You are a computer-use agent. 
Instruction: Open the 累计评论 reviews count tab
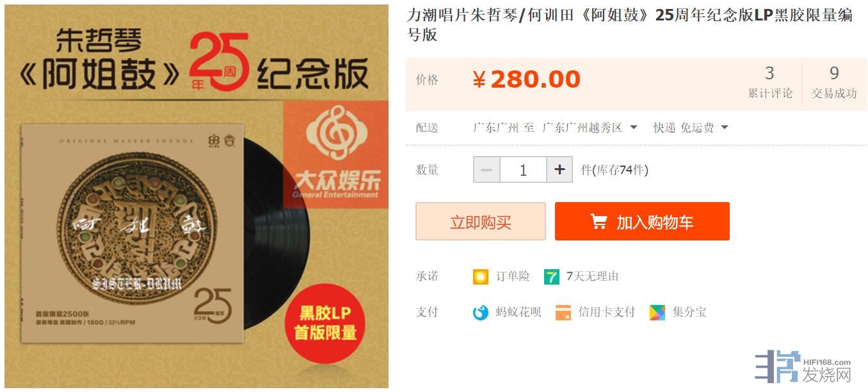(770, 82)
